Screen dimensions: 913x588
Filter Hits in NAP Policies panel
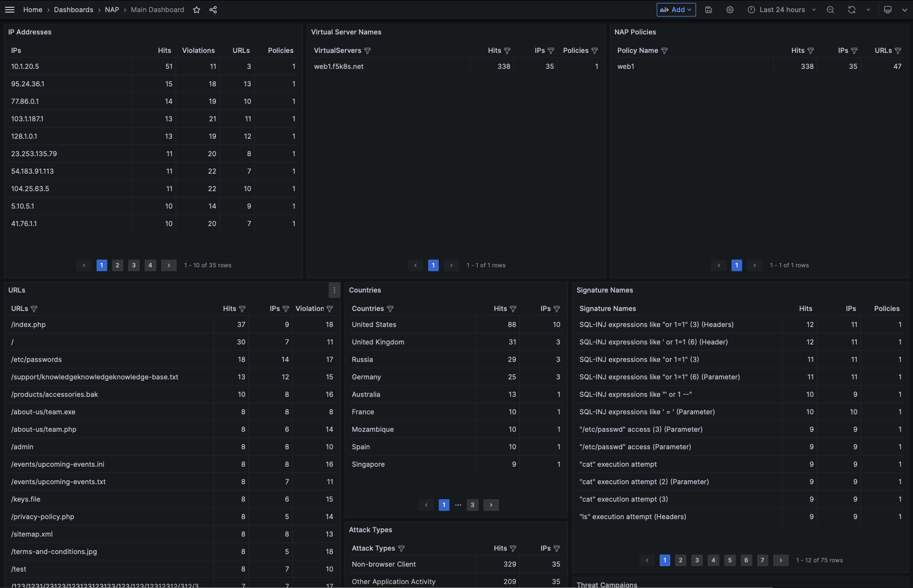pos(811,50)
